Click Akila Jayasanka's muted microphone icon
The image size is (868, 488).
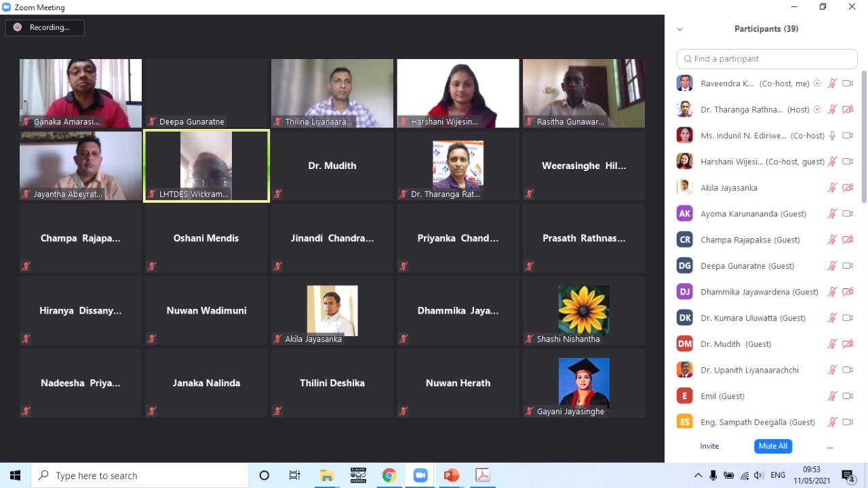point(832,187)
